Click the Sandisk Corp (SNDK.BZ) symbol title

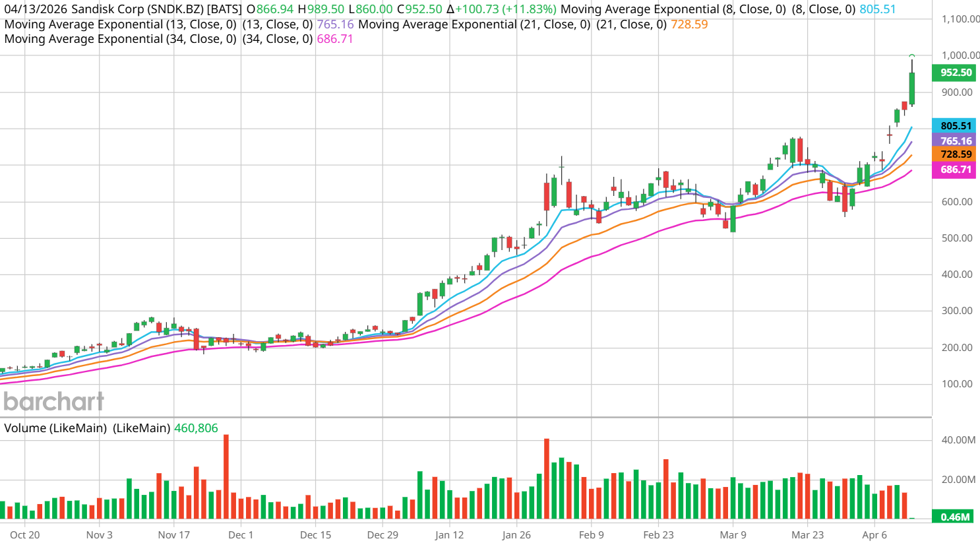coord(138,9)
